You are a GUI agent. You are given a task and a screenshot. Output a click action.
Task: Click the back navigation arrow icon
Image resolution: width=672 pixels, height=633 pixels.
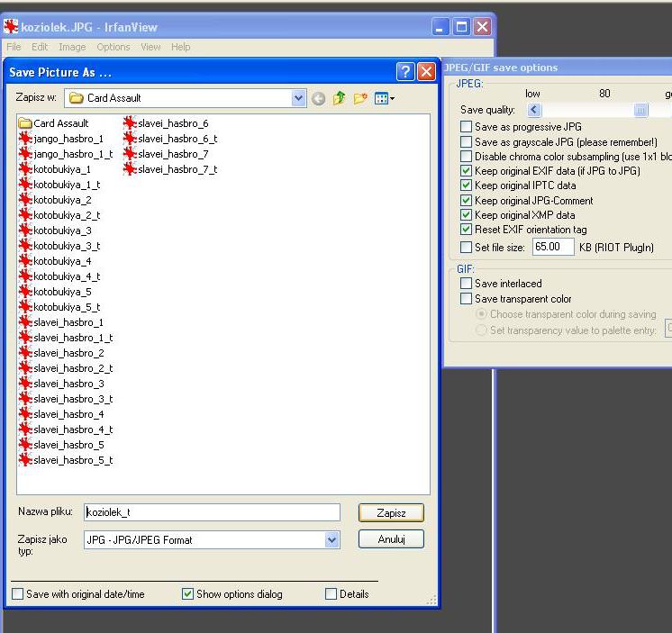318,99
